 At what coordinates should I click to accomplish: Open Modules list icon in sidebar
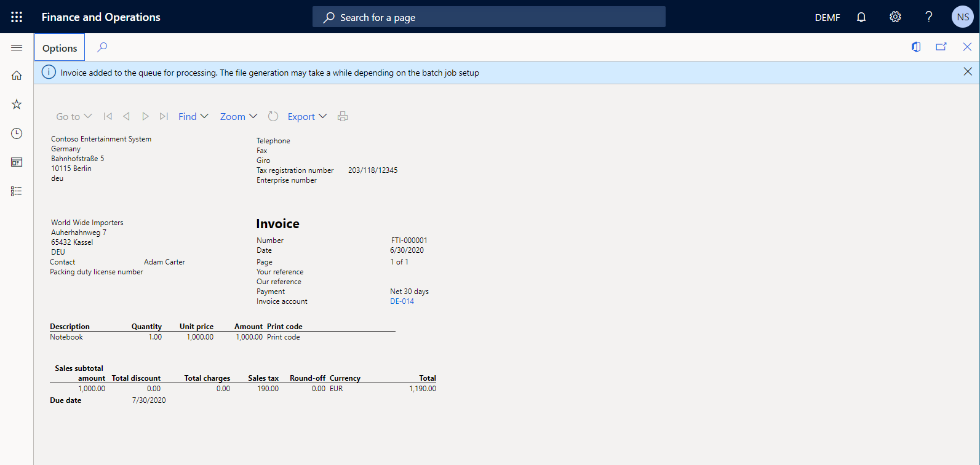(x=17, y=191)
